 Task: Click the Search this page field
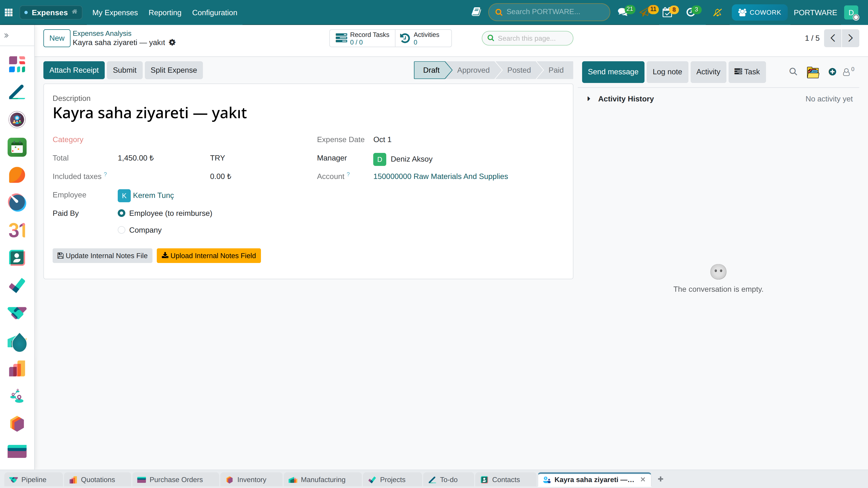[x=527, y=38]
